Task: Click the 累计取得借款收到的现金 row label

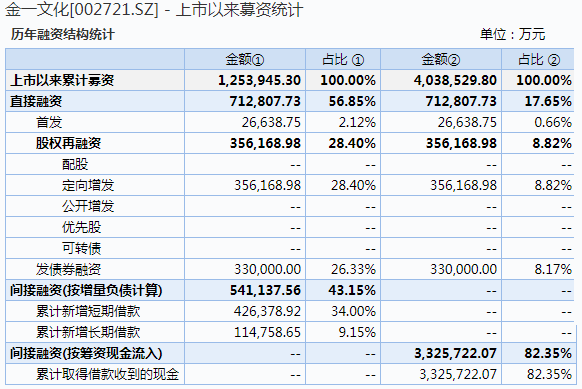Action: [x=107, y=374]
